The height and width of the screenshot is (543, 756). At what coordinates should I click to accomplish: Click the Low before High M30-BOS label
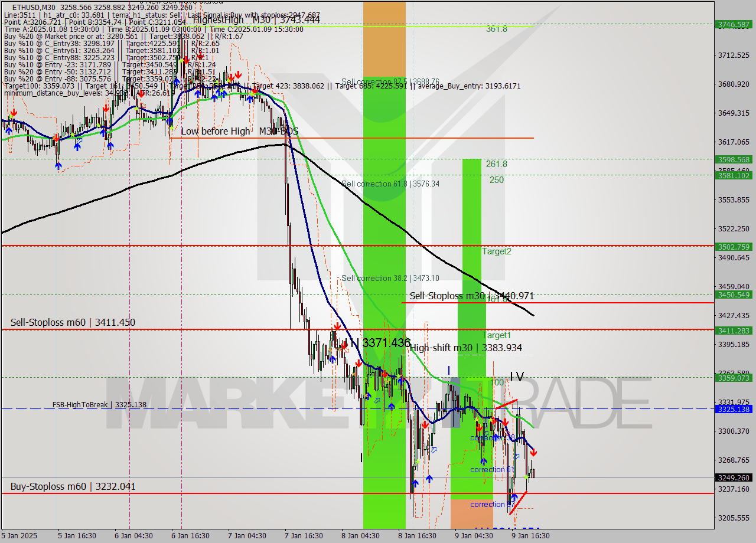coord(239,131)
